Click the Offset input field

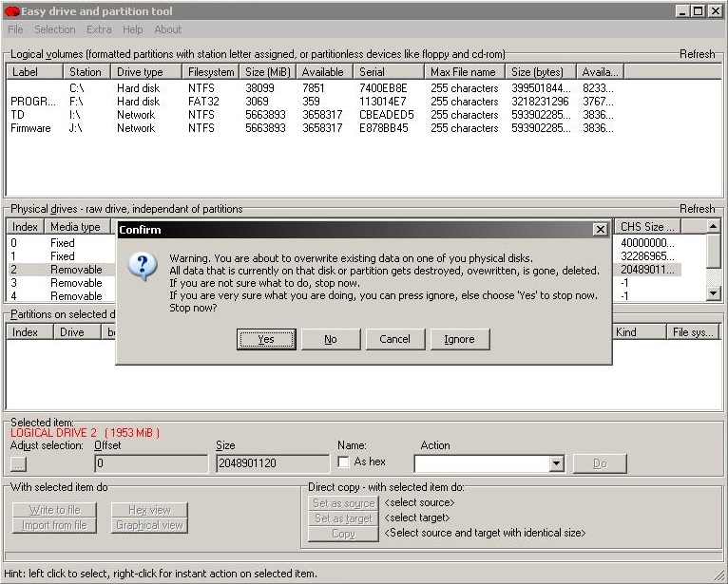click(x=150, y=463)
